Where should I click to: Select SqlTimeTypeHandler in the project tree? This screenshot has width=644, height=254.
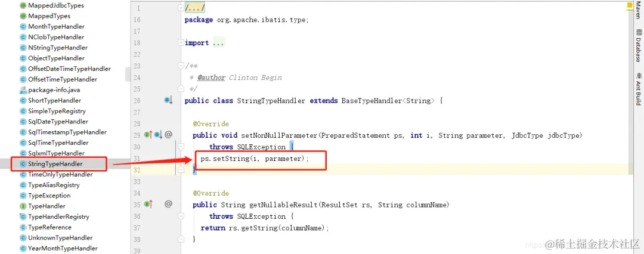(58, 143)
